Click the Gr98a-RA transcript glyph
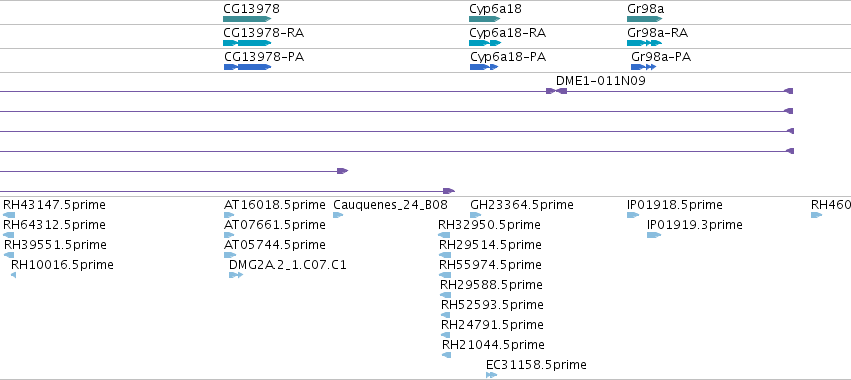Screen dimensions: 851x380 point(644,43)
